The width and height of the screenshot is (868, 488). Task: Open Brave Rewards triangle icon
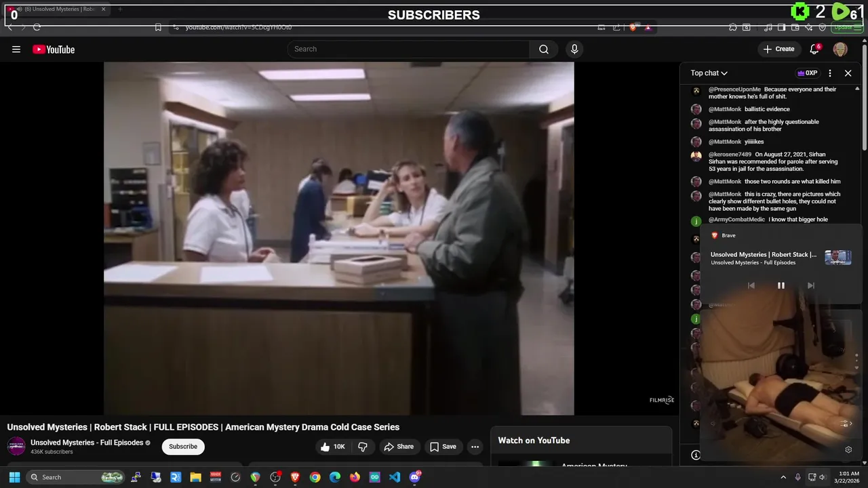pyautogui.click(x=648, y=28)
